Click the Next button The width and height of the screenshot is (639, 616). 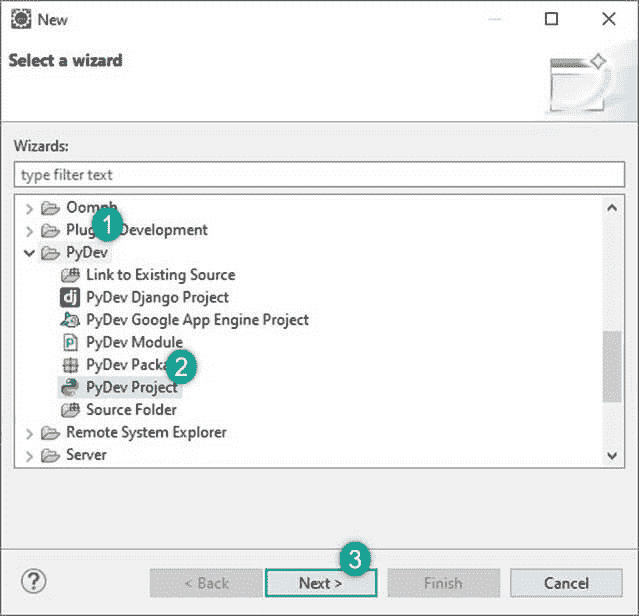pos(321,583)
